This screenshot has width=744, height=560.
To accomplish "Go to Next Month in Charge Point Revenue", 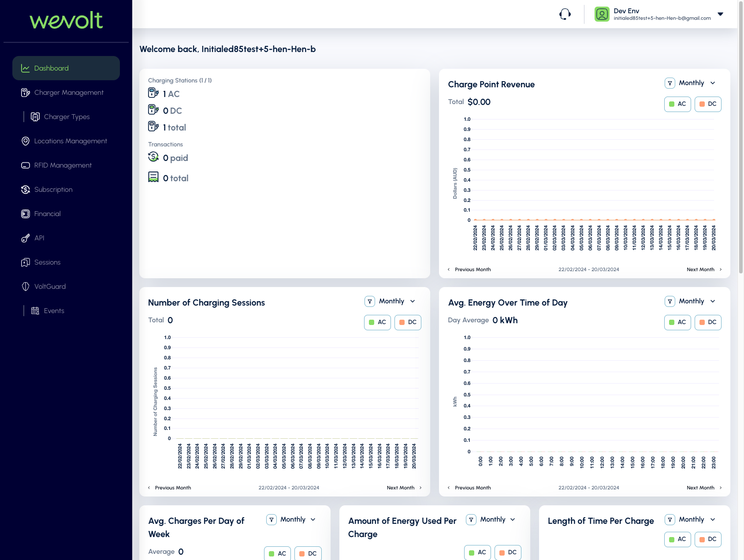I will pos(704,269).
